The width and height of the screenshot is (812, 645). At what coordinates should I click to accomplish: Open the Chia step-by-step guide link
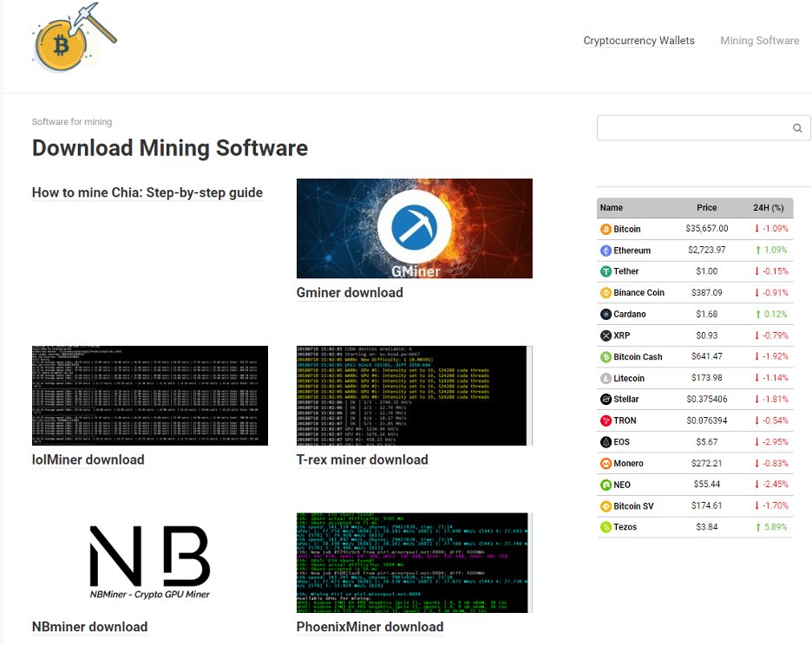tap(147, 192)
